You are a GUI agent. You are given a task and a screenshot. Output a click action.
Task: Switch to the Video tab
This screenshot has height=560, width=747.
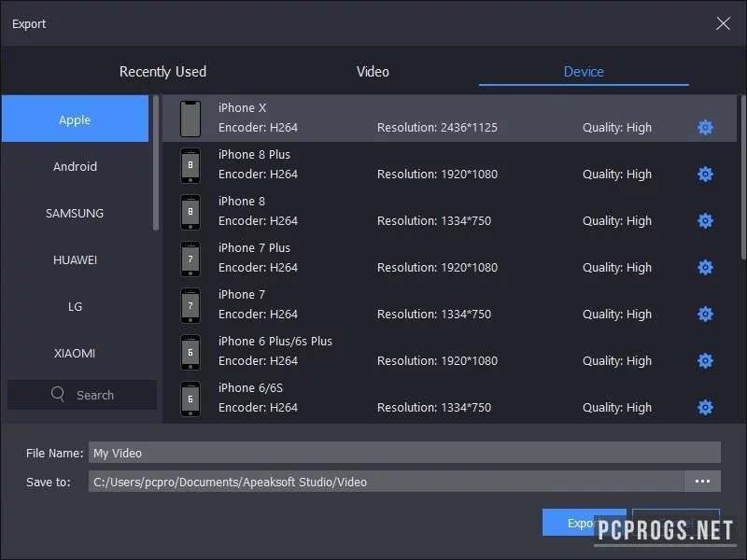pos(373,72)
